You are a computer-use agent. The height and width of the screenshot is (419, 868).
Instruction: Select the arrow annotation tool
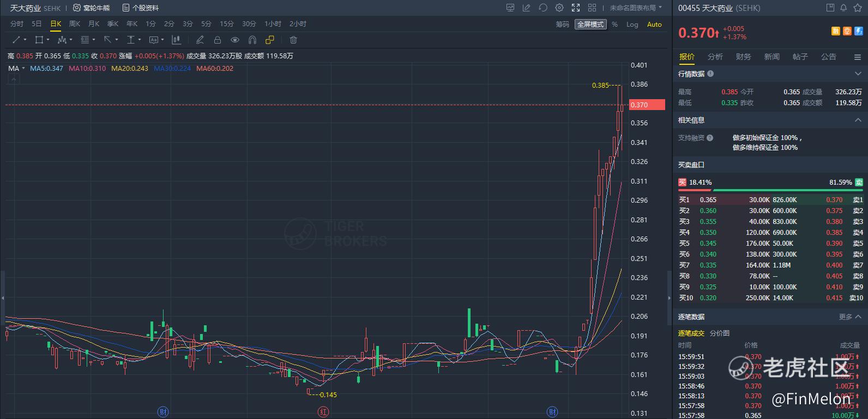coord(107,40)
